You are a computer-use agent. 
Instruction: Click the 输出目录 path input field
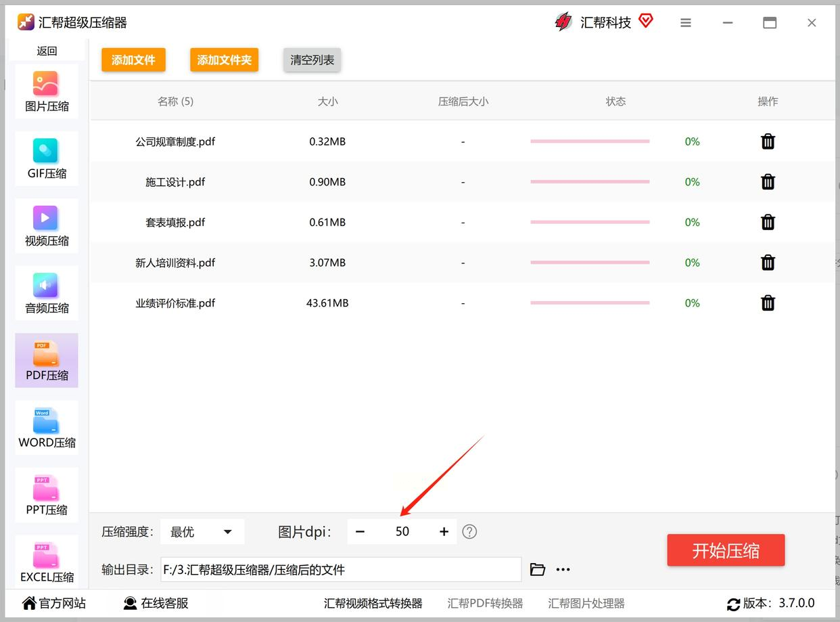[x=341, y=569]
